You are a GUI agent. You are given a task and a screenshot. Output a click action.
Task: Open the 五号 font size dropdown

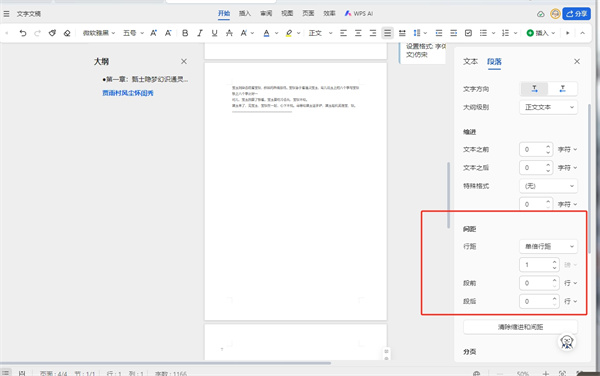click(x=133, y=33)
